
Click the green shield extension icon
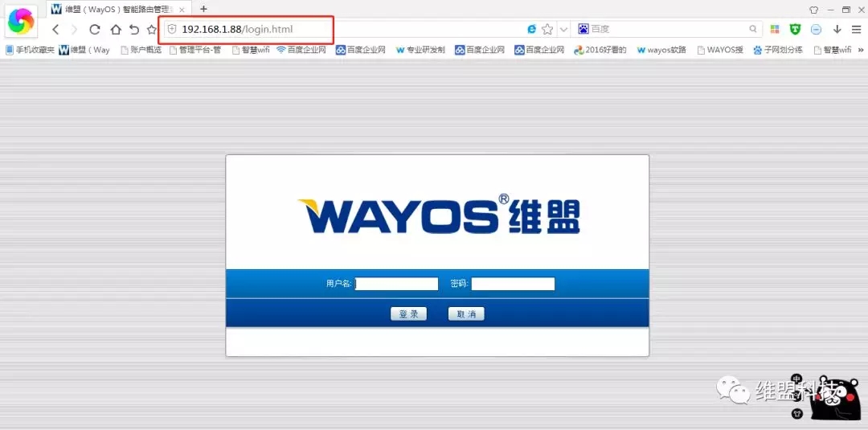[x=795, y=29]
